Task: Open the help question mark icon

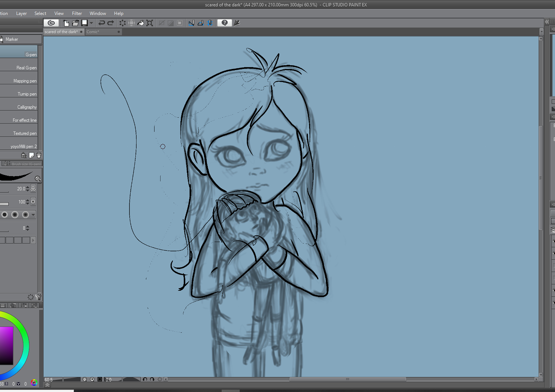Action: tap(224, 23)
